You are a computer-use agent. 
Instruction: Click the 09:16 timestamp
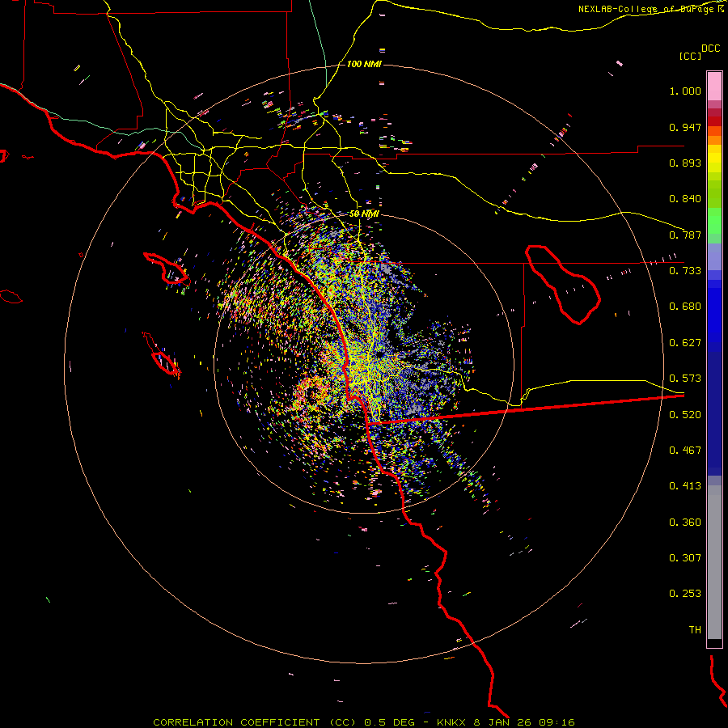pos(557,722)
